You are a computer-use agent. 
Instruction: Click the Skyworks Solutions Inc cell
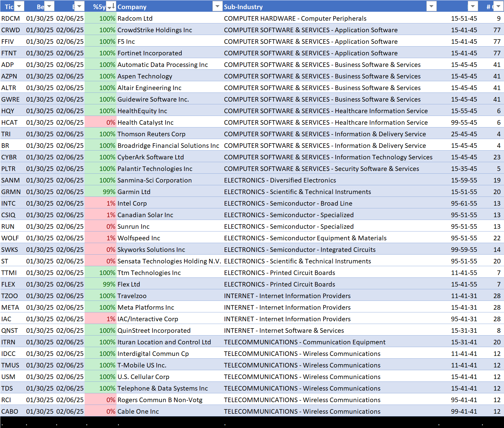click(x=170, y=249)
